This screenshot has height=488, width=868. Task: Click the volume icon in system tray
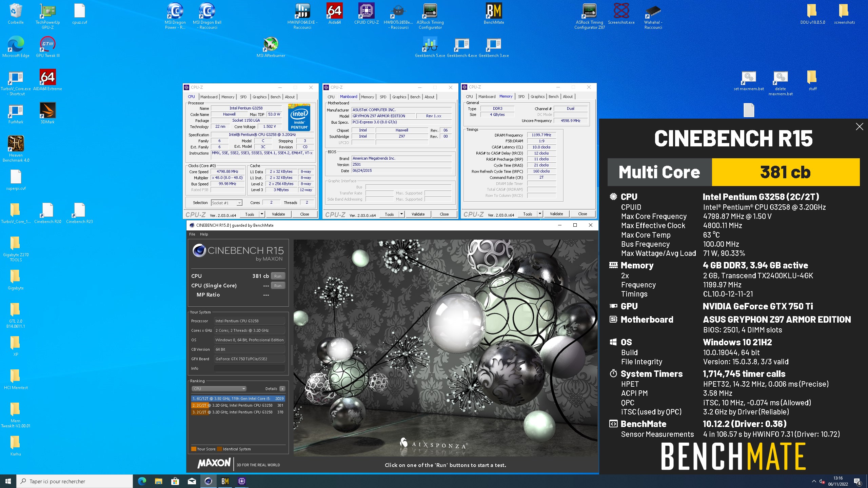822,481
